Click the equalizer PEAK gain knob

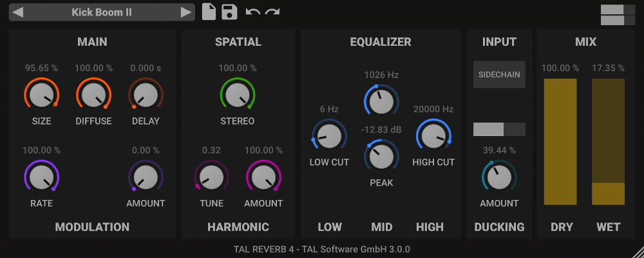click(x=381, y=156)
